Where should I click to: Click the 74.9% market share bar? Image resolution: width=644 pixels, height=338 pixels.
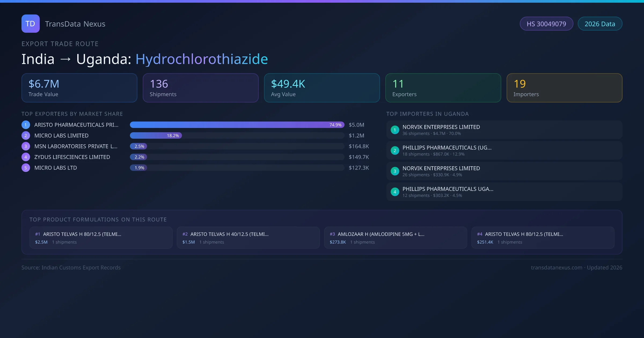pos(237,125)
